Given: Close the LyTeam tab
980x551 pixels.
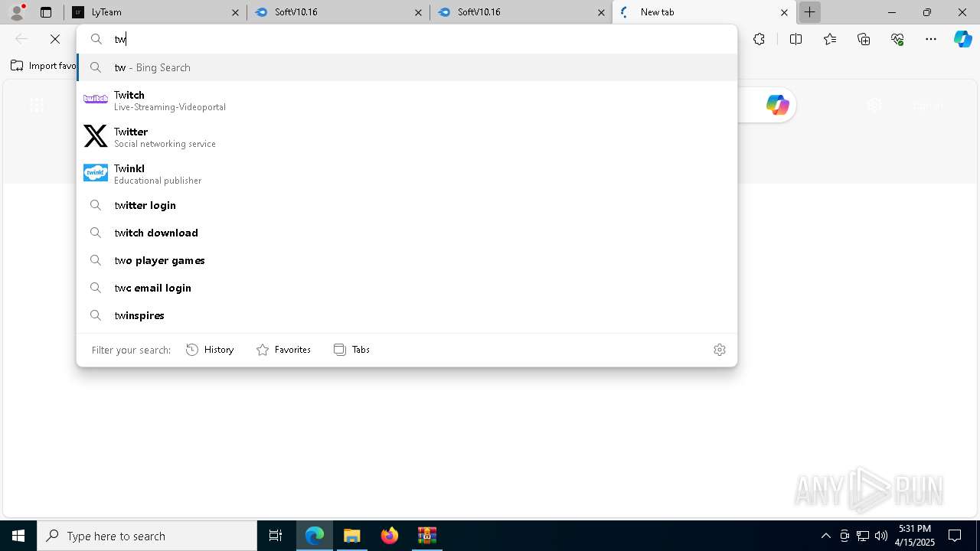Looking at the screenshot, I should point(235,12).
